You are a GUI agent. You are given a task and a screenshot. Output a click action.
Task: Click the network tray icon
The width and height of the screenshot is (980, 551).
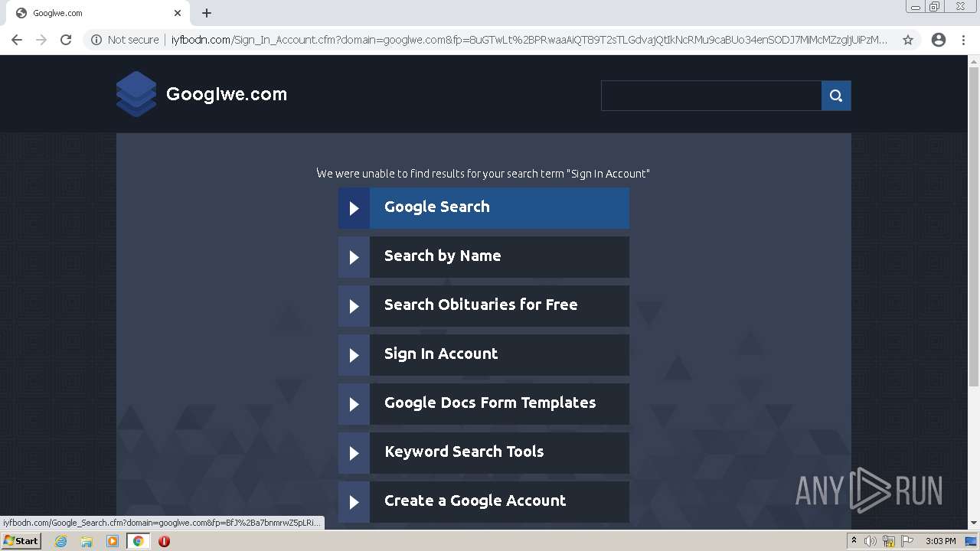click(x=889, y=541)
